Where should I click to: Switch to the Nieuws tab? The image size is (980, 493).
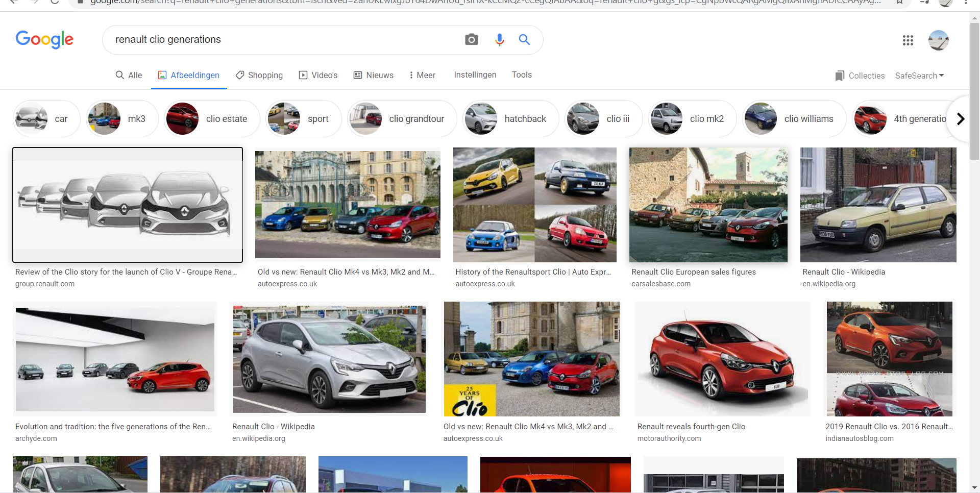(374, 75)
